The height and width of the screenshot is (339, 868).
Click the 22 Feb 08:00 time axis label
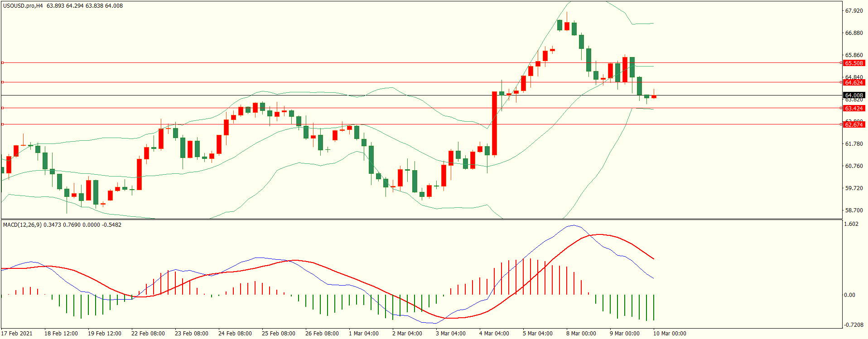[x=148, y=334]
